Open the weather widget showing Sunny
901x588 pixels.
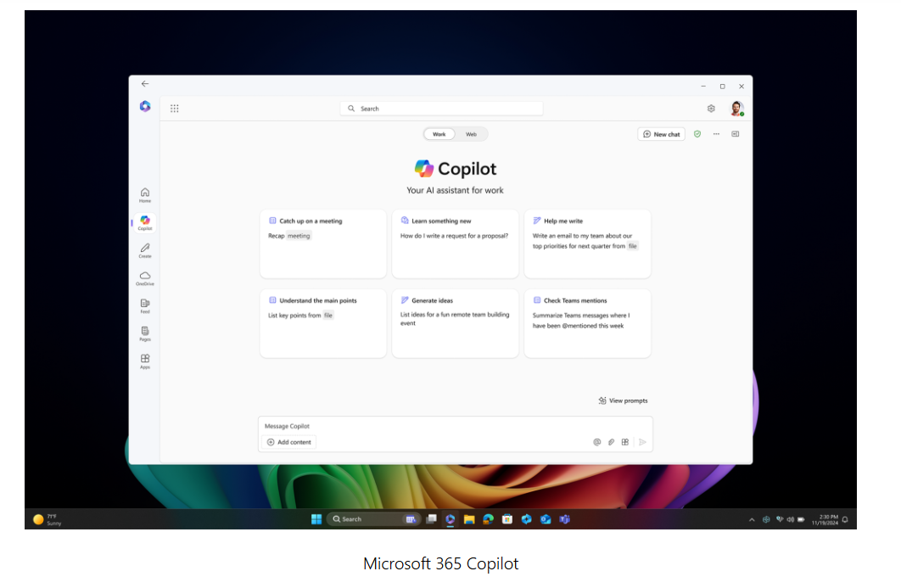pos(48,519)
